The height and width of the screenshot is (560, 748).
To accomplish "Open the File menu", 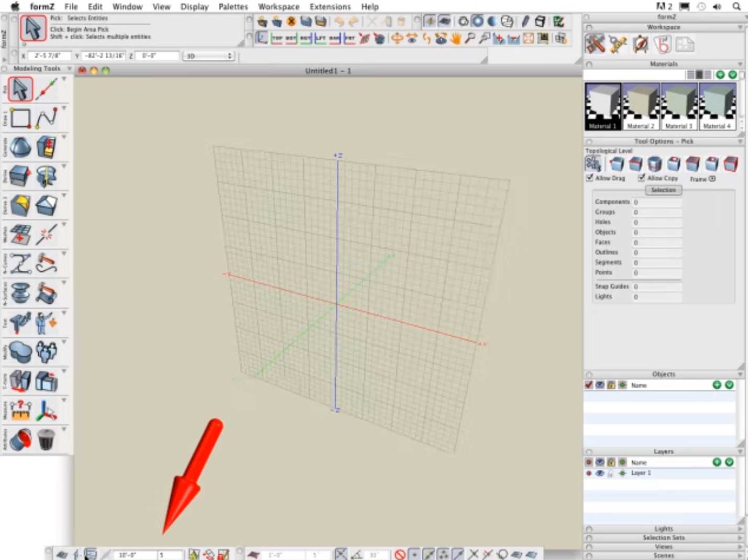I will click(x=71, y=6).
